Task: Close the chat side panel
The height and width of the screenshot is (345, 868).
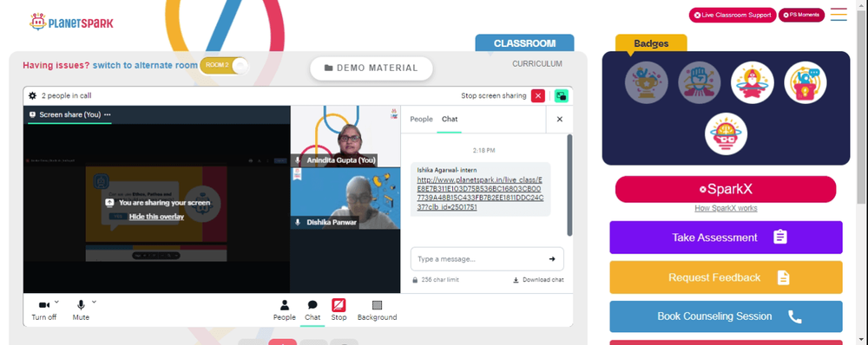Action: tap(559, 119)
